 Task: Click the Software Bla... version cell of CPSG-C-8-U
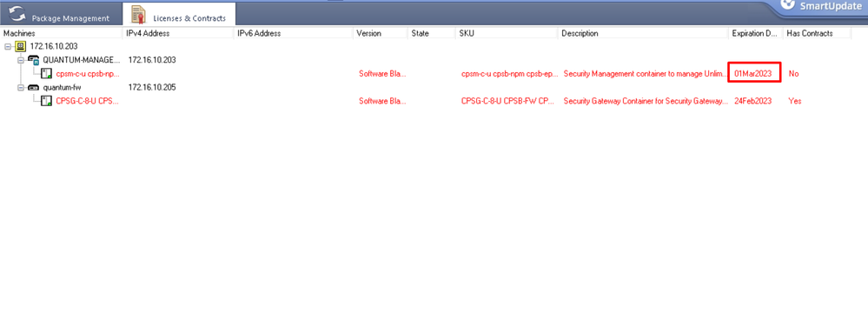pyautogui.click(x=382, y=101)
